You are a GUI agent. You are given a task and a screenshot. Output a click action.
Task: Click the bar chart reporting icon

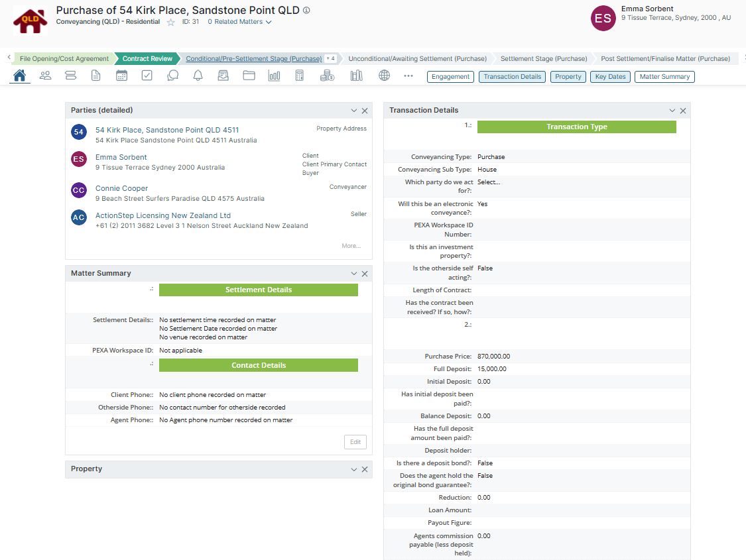tap(274, 76)
